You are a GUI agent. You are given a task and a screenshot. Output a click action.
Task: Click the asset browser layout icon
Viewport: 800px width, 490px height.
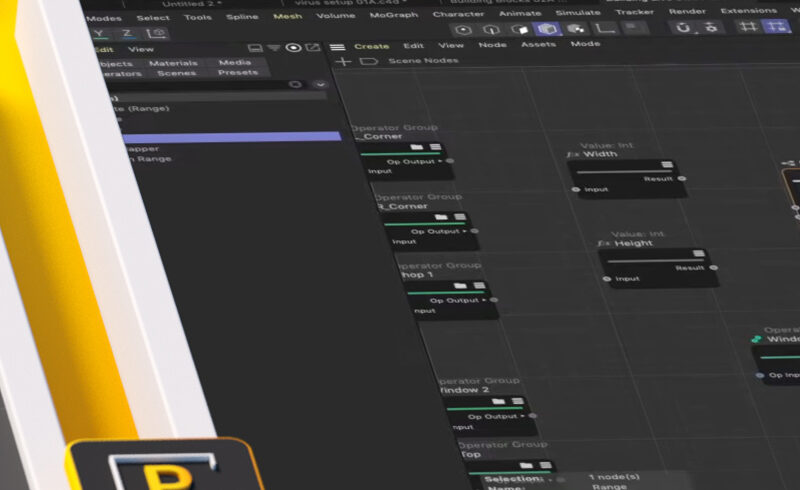point(255,48)
